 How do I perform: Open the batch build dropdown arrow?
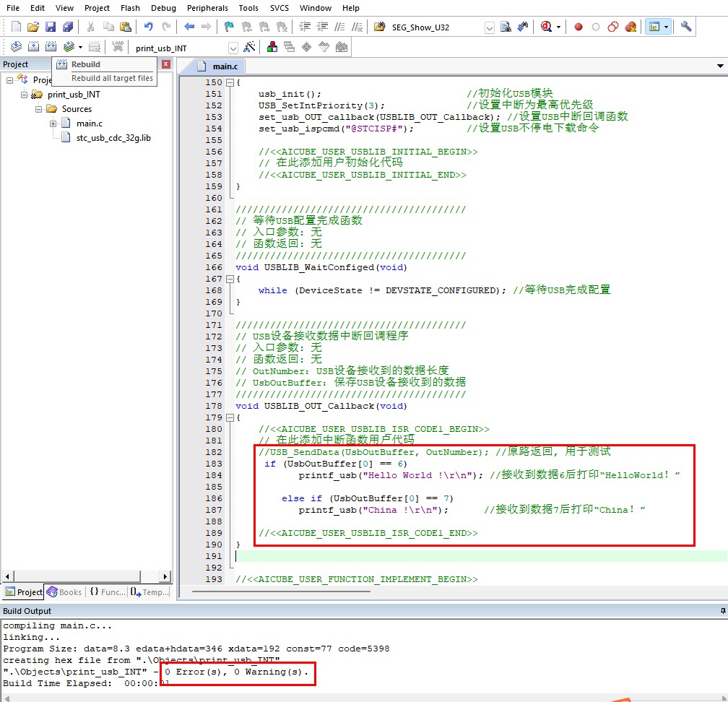80,47
